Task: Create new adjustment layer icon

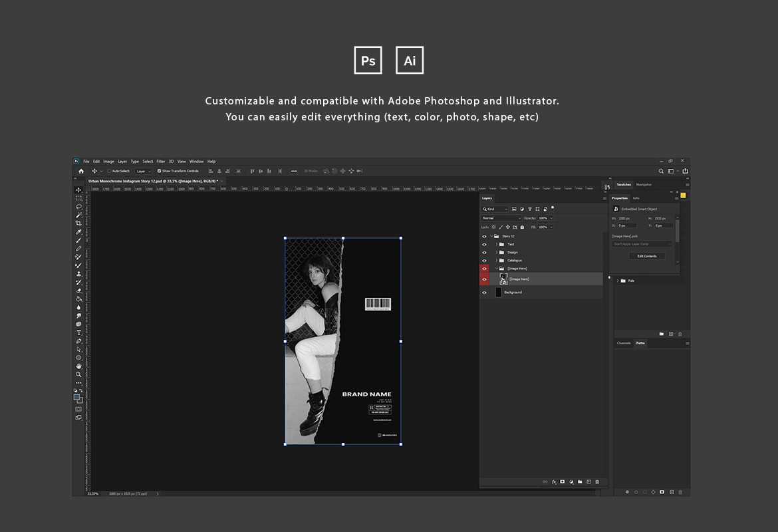Action: [x=571, y=482]
